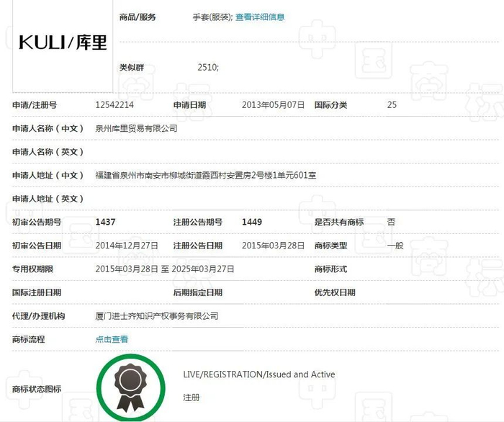Click the LIVE/REGISTRATION/Issued and Active status text
This screenshot has width=504, height=422.
click(x=259, y=374)
